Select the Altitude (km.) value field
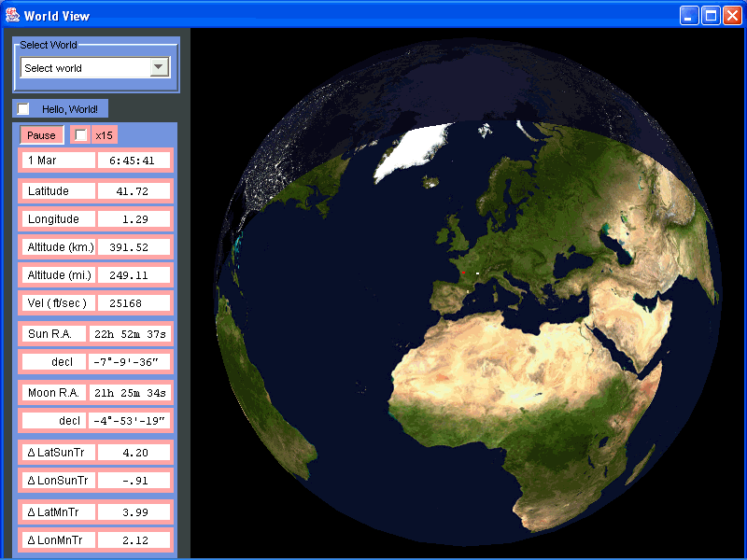This screenshot has width=747, height=560. [x=134, y=247]
